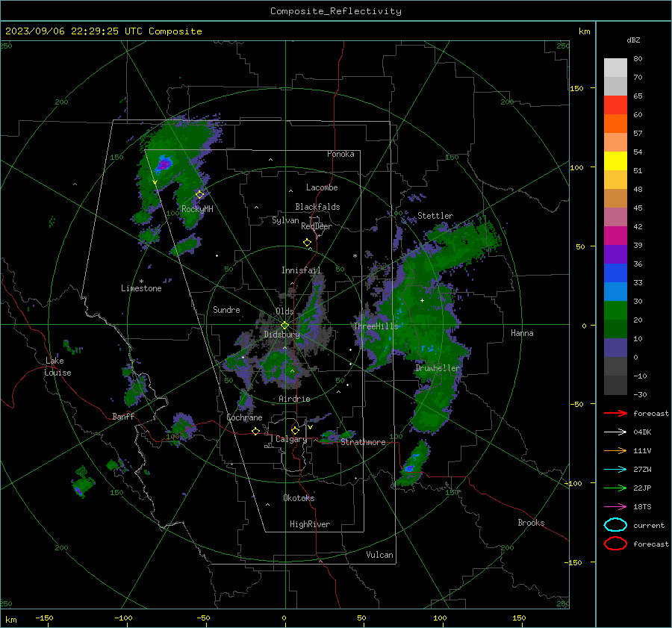The width and height of the screenshot is (672, 628).
Task: Select the red dBZ legend swatch
Action: coord(615,105)
